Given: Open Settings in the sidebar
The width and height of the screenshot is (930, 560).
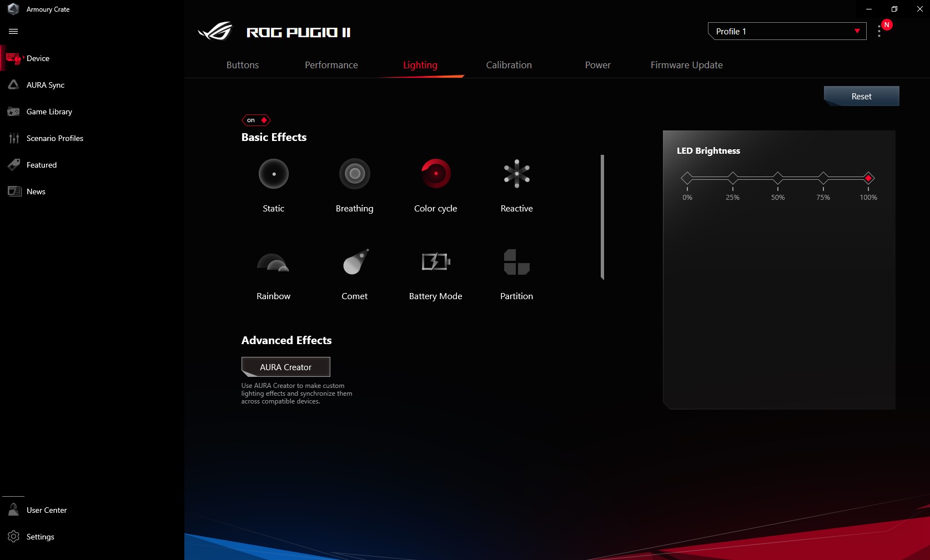Looking at the screenshot, I should click(x=40, y=537).
